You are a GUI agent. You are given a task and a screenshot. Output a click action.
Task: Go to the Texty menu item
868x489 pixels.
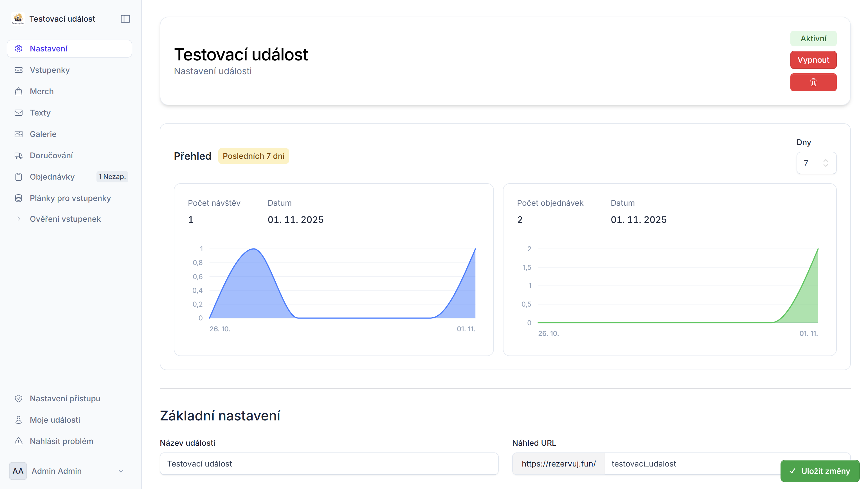point(40,113)
